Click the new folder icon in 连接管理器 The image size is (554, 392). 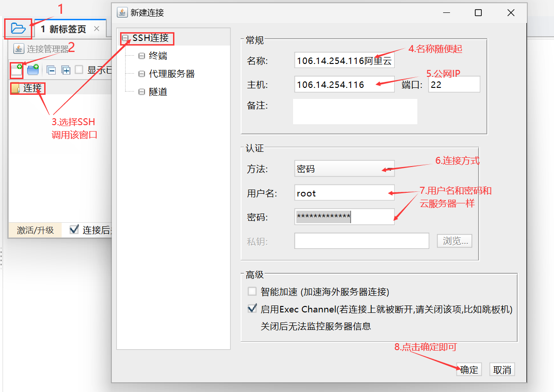(x=33, y=70)
